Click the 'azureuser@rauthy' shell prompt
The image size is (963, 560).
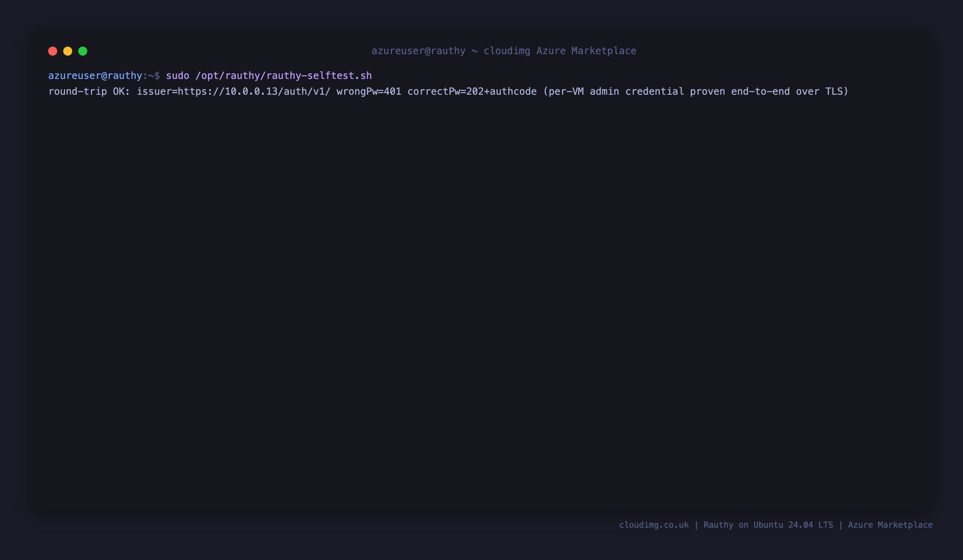(95, 76)
